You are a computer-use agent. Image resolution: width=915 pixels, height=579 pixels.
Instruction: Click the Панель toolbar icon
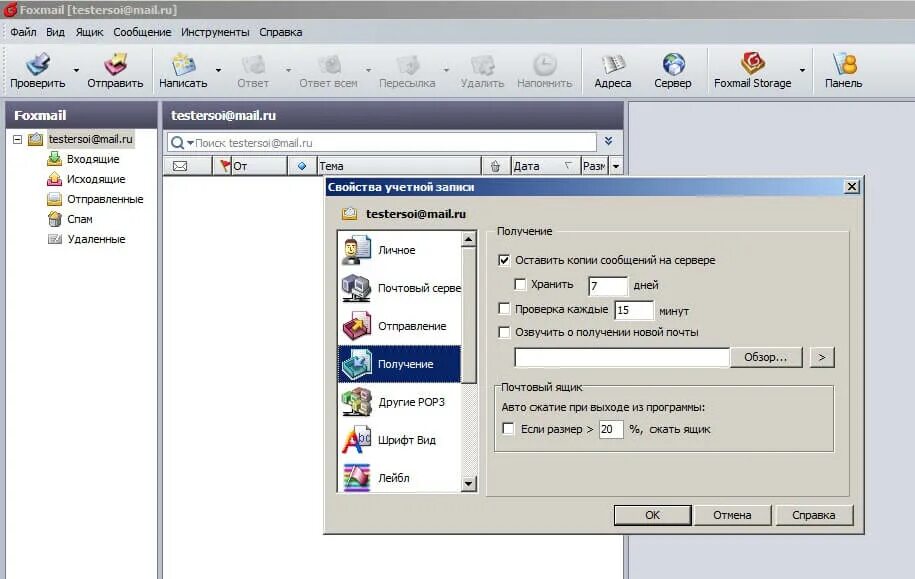tap(844, 64)
